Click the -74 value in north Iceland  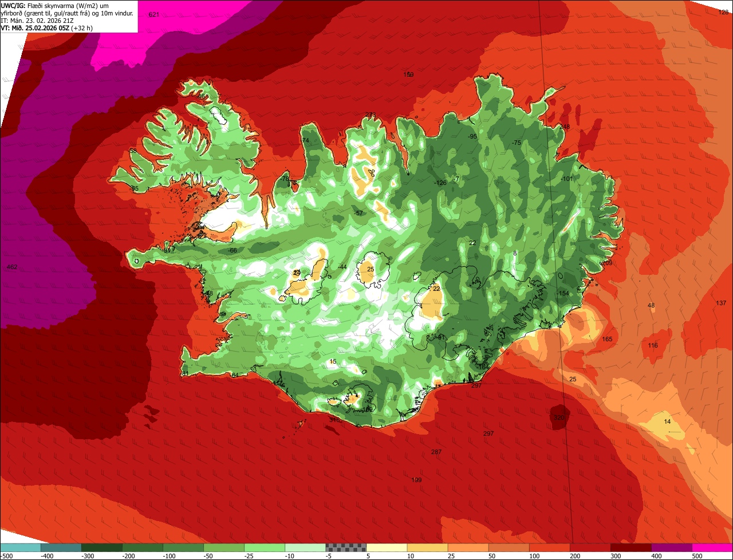305,141
